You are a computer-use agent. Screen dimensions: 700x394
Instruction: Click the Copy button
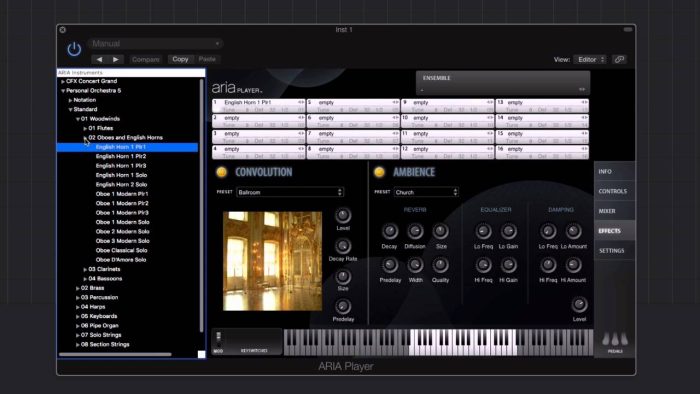click(180, 59)
